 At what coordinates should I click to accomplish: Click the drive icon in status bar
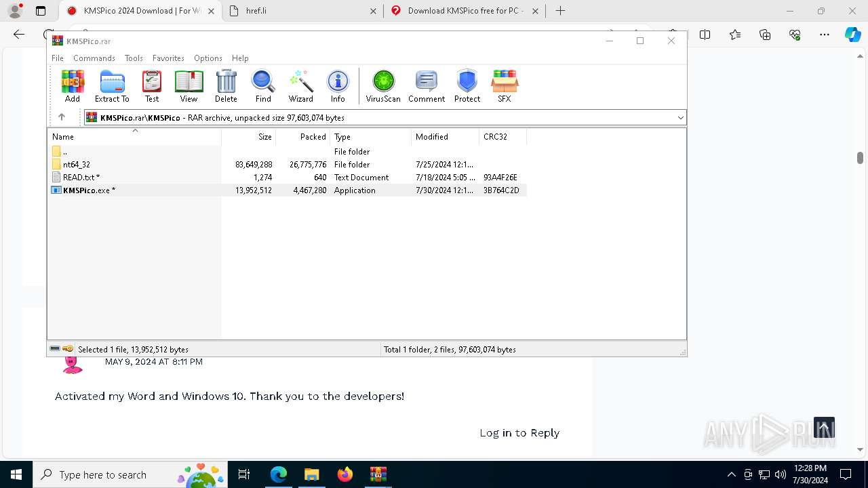tap(55, 349)
